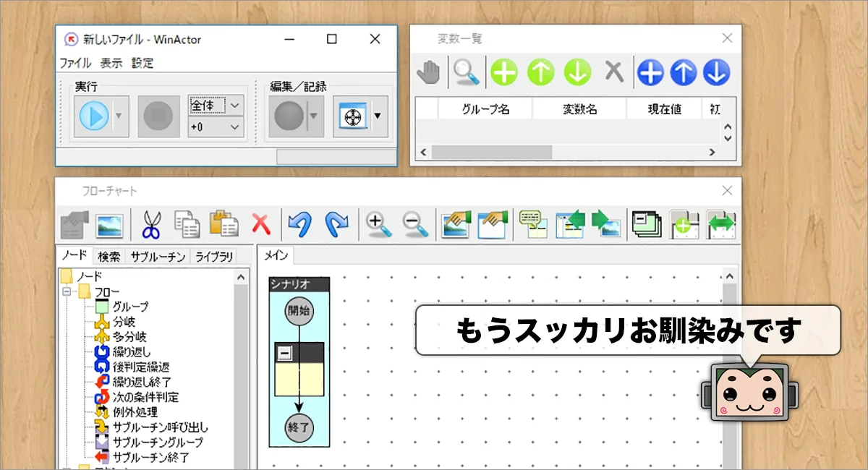868x470 pixels.
Task: Click the シナリオ header in the canvas
Action: (299, 284)
